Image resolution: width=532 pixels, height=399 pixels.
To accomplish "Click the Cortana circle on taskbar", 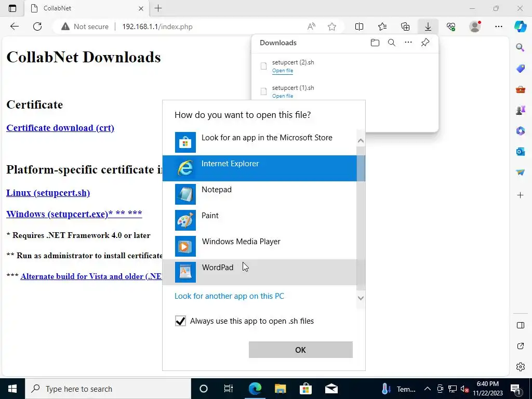I will point(204,389).
